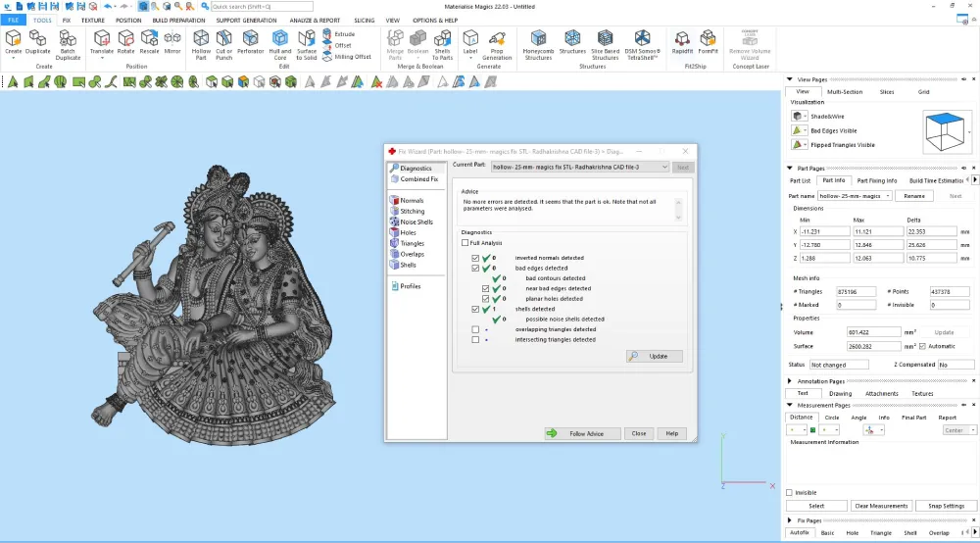980x543 pixels.
Task: Select Hull and Core tool
Action: (x=280, y=45)
